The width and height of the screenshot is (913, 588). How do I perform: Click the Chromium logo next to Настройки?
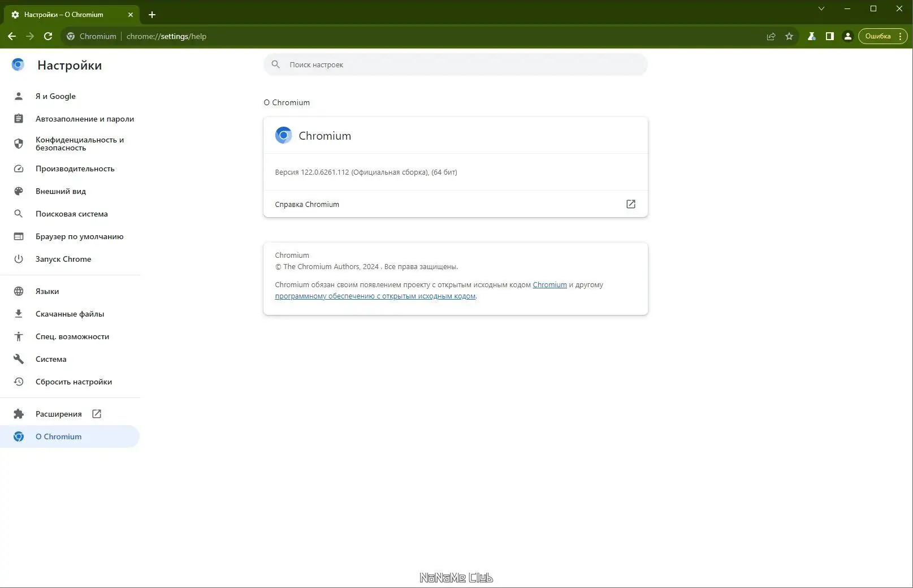pos(18,64)
